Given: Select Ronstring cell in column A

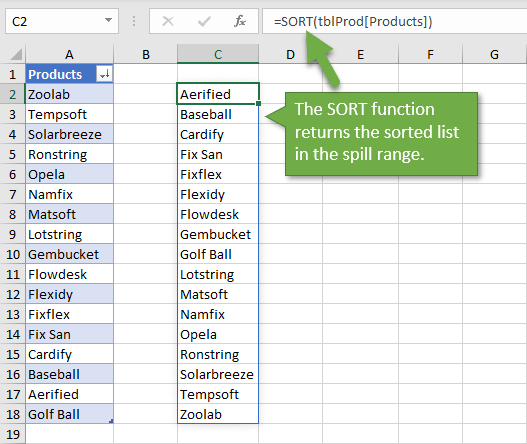Looking at the screenshot, I should (70, 154).
